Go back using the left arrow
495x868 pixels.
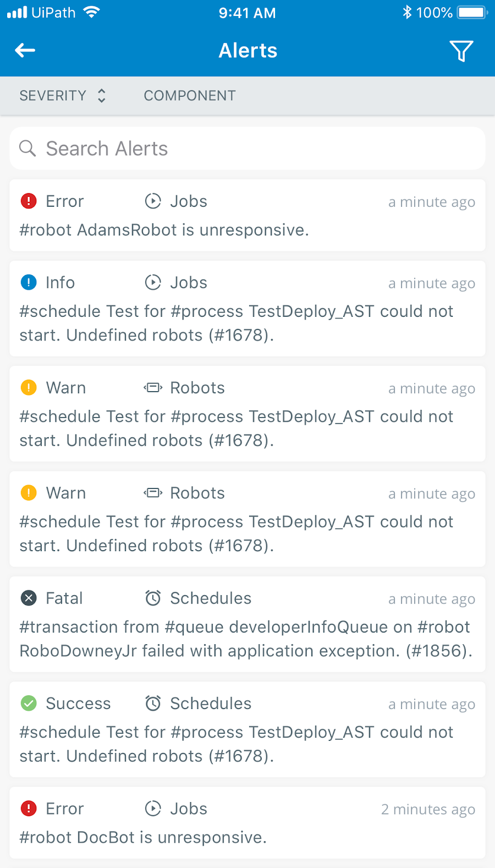click(25, 51)
